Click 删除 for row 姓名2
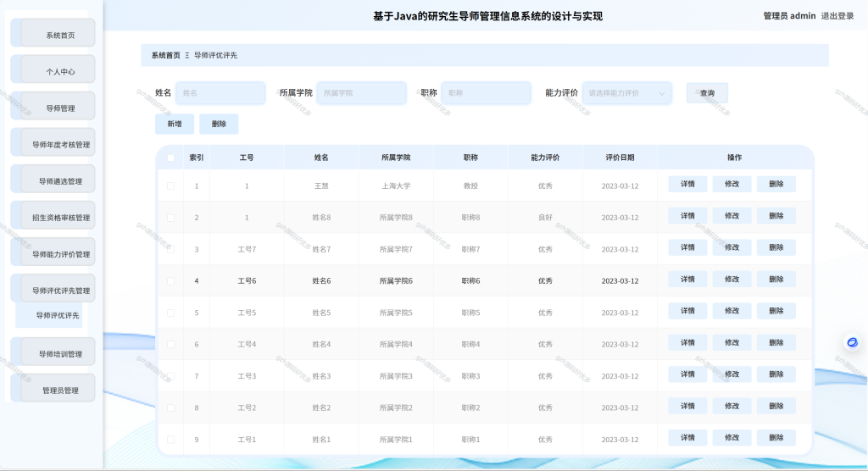 [x=776, y=407]
